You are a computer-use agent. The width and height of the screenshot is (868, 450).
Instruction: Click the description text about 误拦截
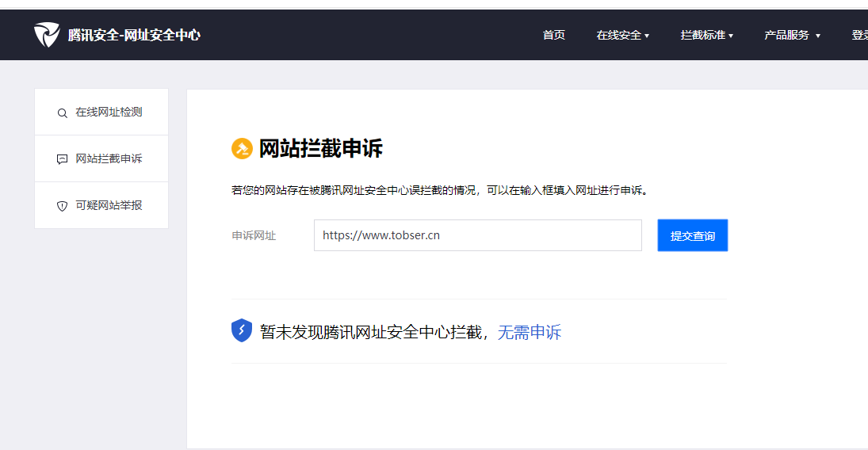click(441, 190)
